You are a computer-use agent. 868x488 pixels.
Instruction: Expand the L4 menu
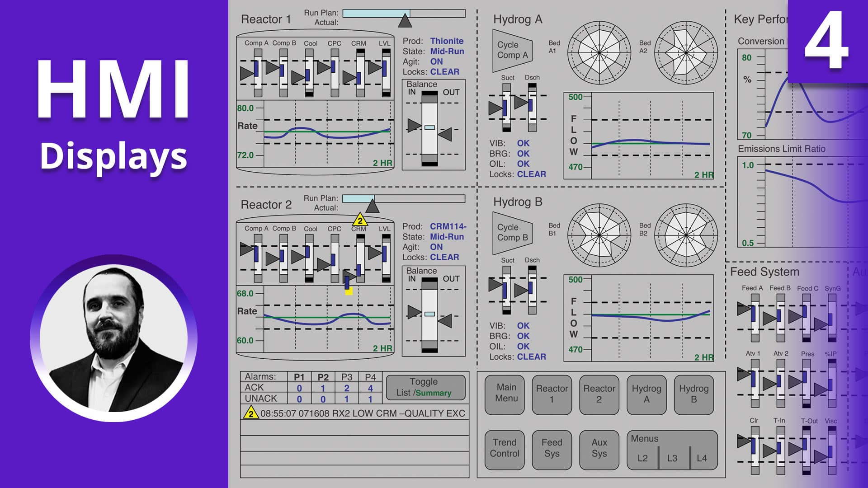[702, 458]
